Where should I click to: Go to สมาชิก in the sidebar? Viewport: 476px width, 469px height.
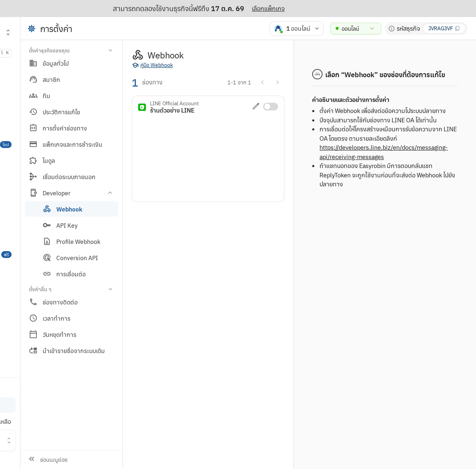click(x=71, y=80)
